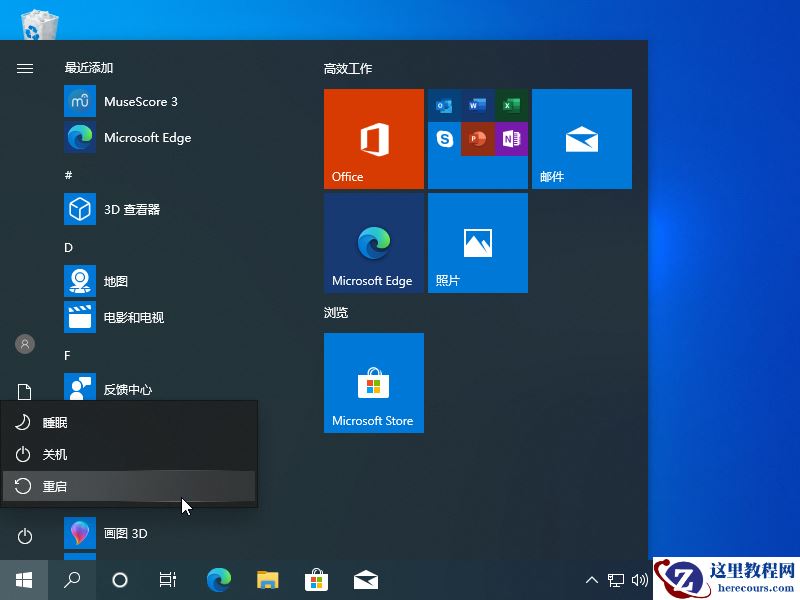Launch Office from its orange tile
The height and width of the screenshot is (600, 800).
(x=373, y=139)
